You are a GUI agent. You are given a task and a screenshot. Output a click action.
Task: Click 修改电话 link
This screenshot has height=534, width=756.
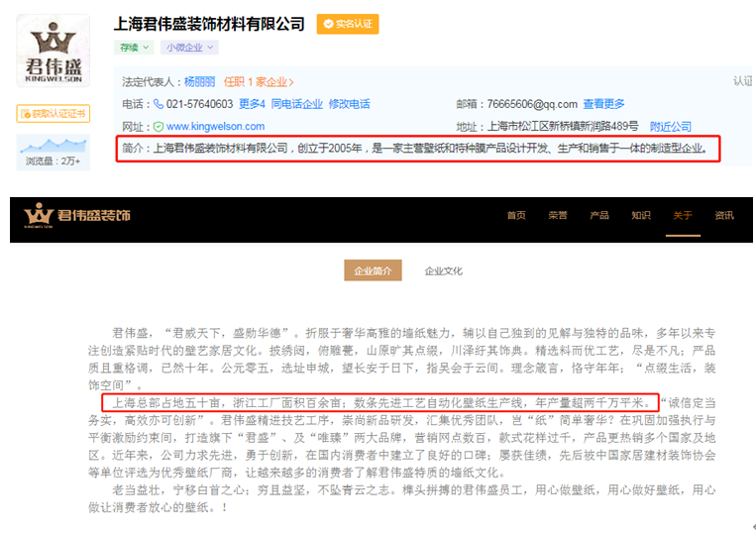pos(350,104)
